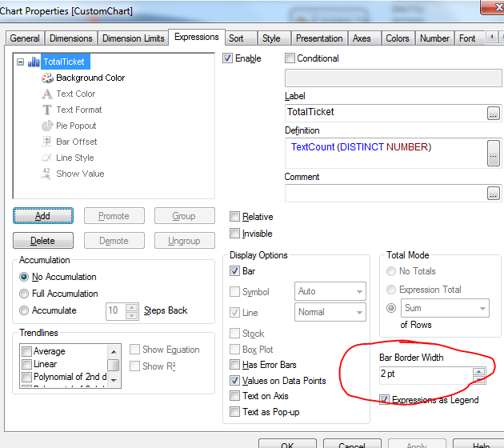This screenshot has width=504, height=448.
Task: Select Show Value attribute row
Action: (x=80, y=174)
